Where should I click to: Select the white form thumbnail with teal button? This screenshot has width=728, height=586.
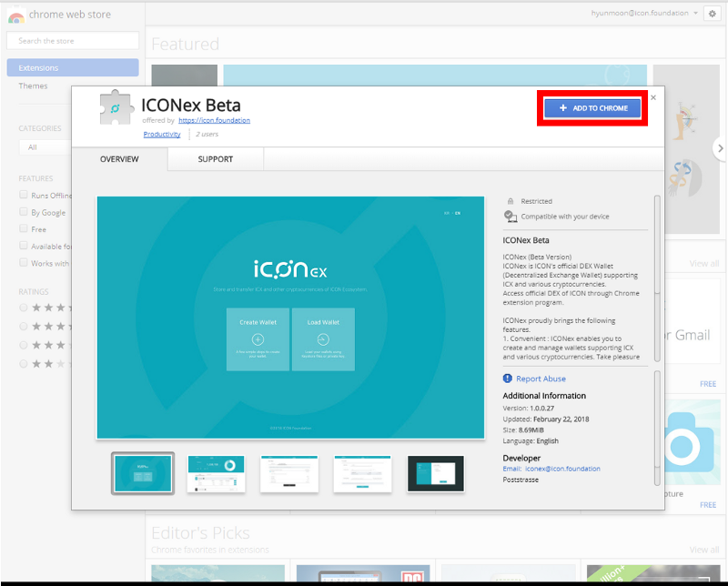362,474
